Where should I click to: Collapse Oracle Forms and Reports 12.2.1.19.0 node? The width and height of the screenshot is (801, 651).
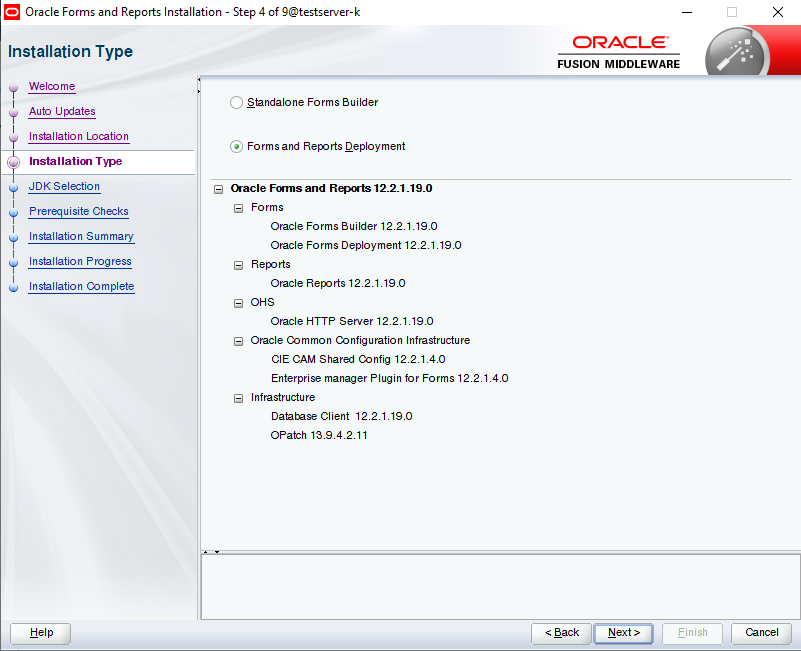(x=219, y=189)
